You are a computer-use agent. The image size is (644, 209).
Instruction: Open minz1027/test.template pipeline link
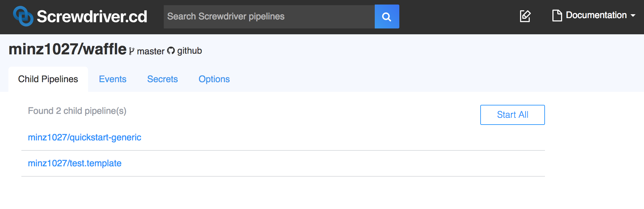tap(75, 163)
